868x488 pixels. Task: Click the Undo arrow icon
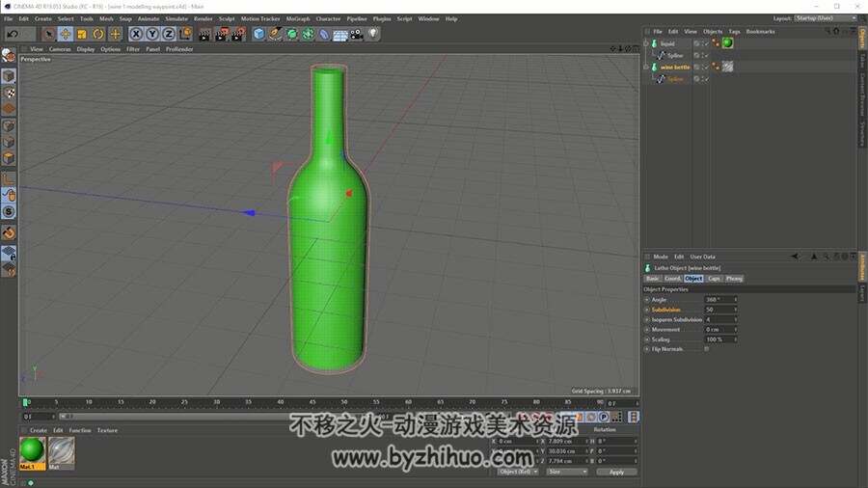tap(13, 35)
